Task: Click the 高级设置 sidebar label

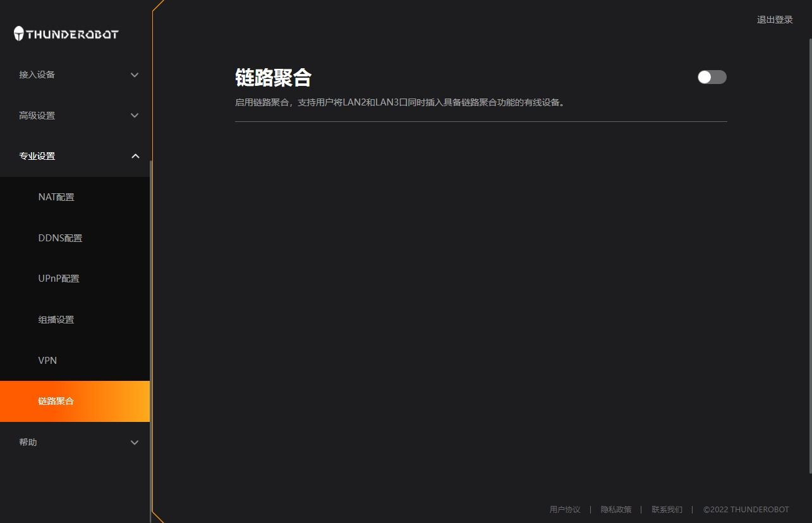Action: pos(37,116)
